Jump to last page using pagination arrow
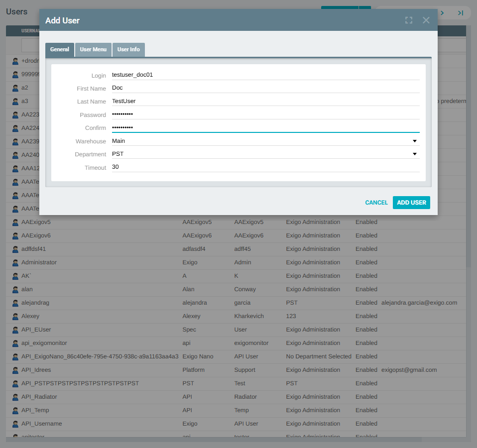The image size is (477, 448). click(x=461, y=12)
